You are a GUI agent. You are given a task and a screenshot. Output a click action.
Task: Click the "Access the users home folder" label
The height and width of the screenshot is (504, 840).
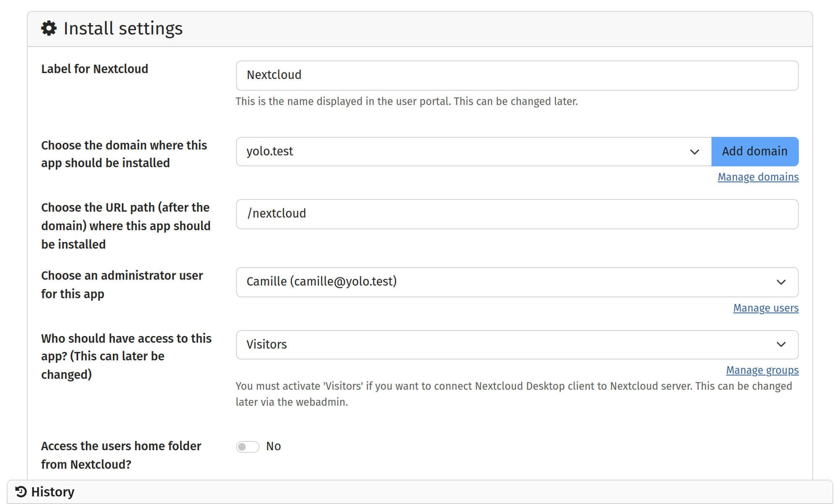121,455
